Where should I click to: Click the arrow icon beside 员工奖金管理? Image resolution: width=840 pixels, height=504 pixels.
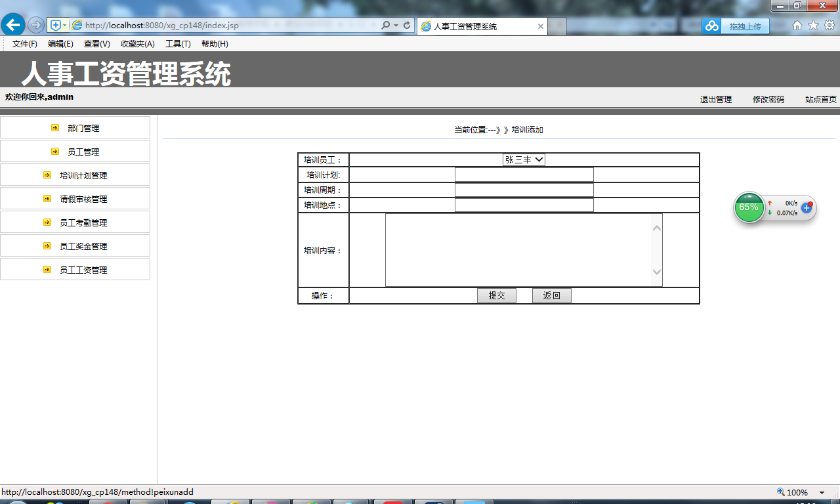47,246
